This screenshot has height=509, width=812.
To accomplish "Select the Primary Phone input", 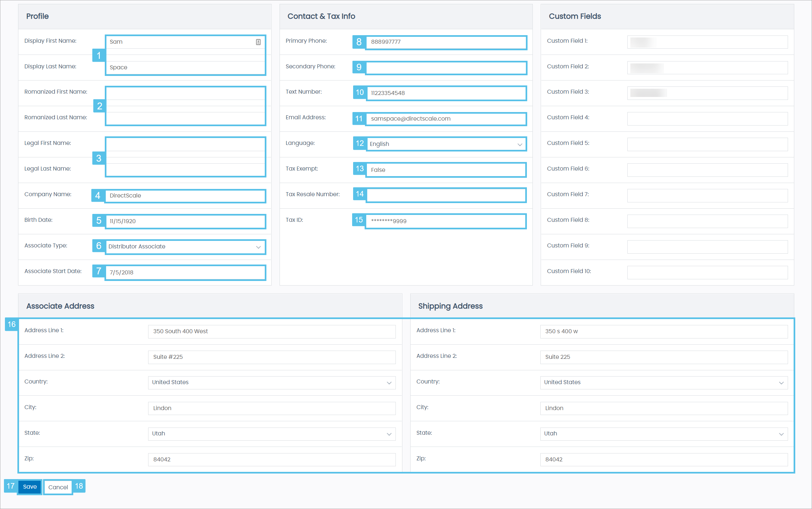I will tap(446, 42).
